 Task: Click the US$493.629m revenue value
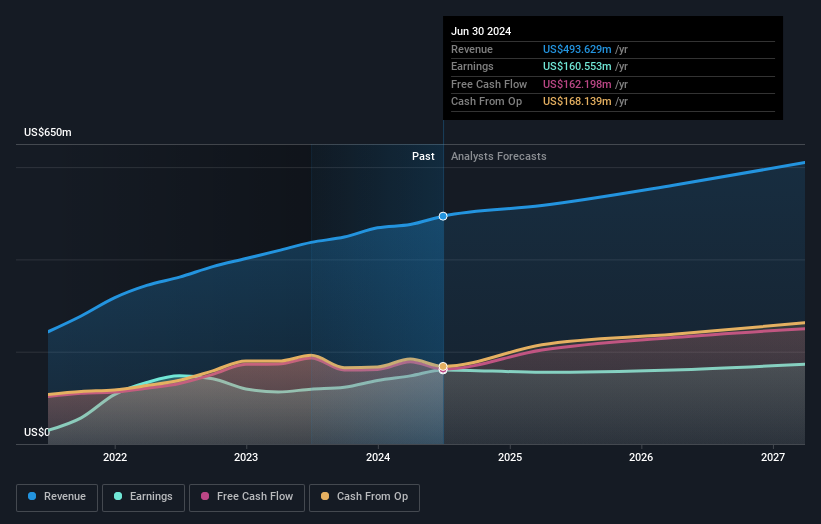pyautogui.click(x=577, y=49)
